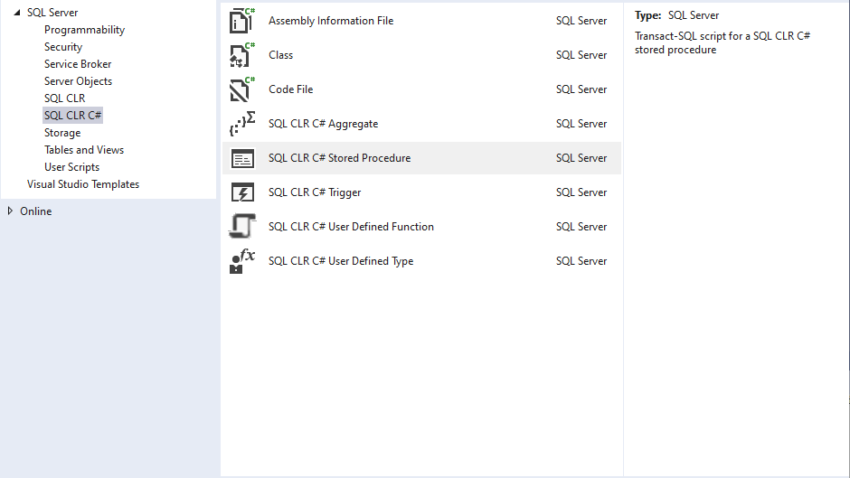
Task: Select User Scripts in the tree
Action: 72,167
